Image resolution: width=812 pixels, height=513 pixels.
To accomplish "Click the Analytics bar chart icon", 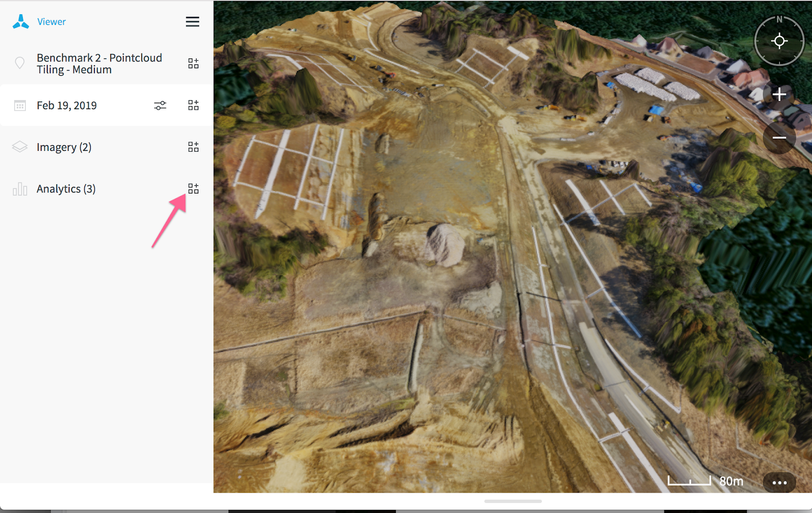I will 20,189.
